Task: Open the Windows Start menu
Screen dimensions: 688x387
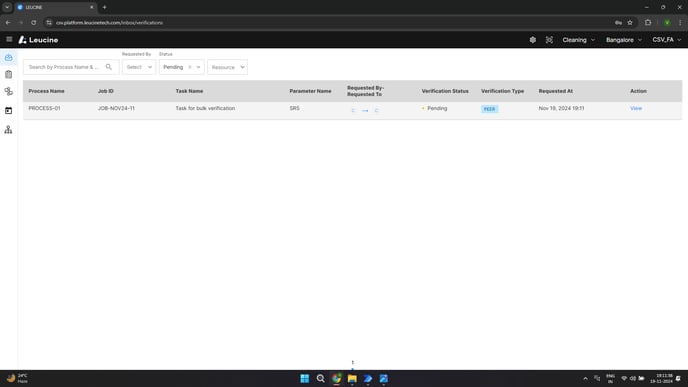Action: (305, 378)
